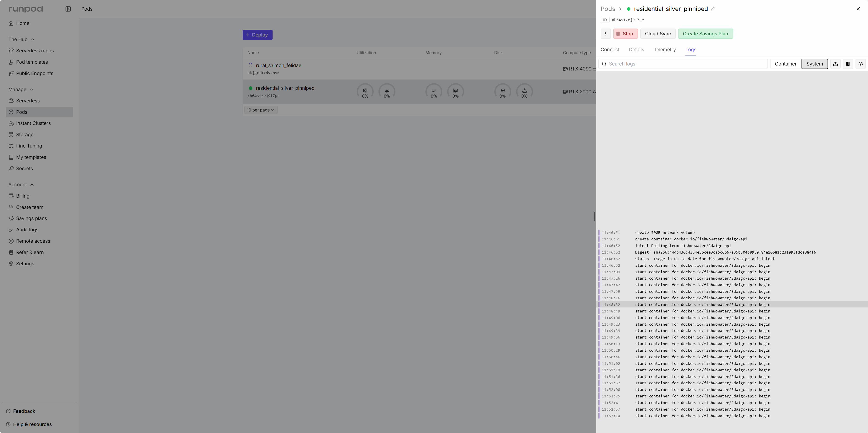Open the three-dot pod actions menu
Screen dimensions: 868x433
coord(605,34)
